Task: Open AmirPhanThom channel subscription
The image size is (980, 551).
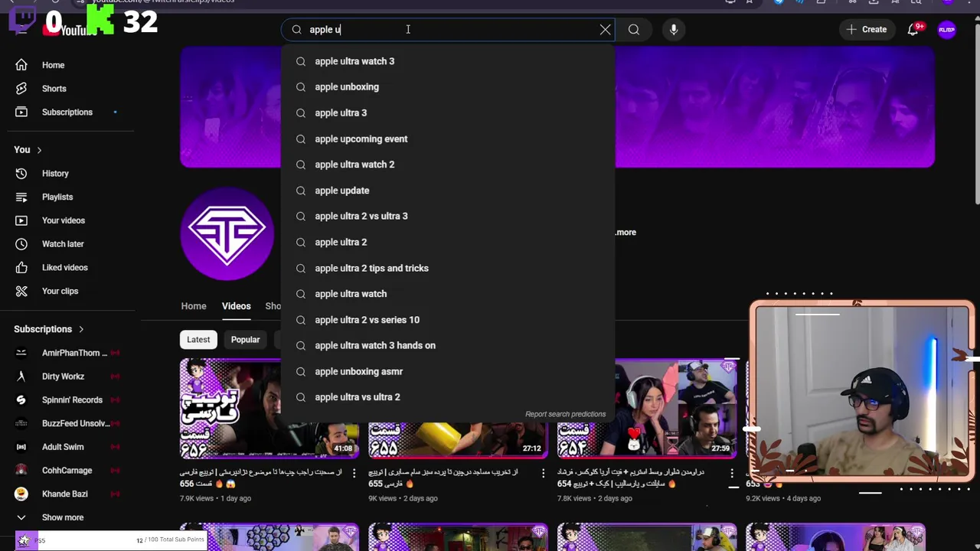Action: pyautogui.click(x=67, y=353)
